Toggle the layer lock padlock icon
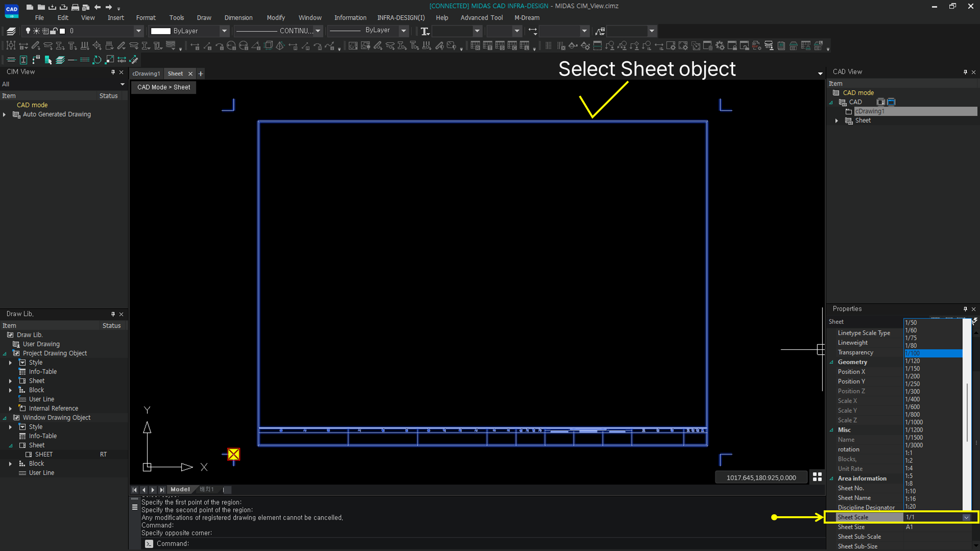Viewport: 980px width, 551px height. [54, 31]
